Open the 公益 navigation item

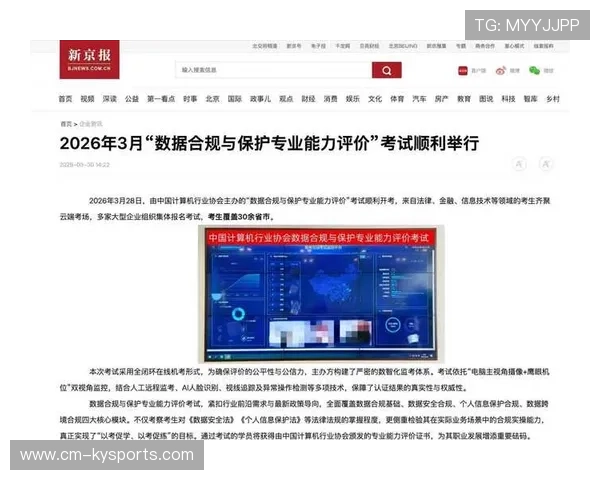[x=132, y=99]
